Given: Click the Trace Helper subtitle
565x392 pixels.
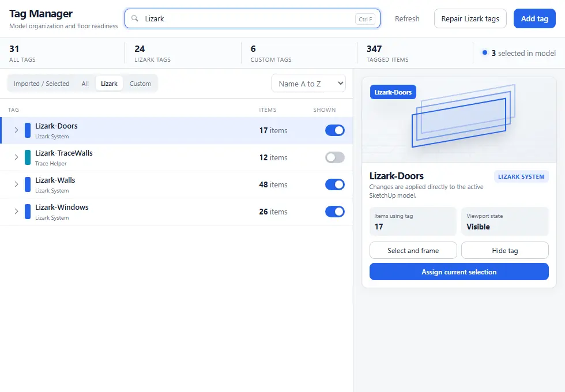Looking at the screenshot, I should point(51,164).
